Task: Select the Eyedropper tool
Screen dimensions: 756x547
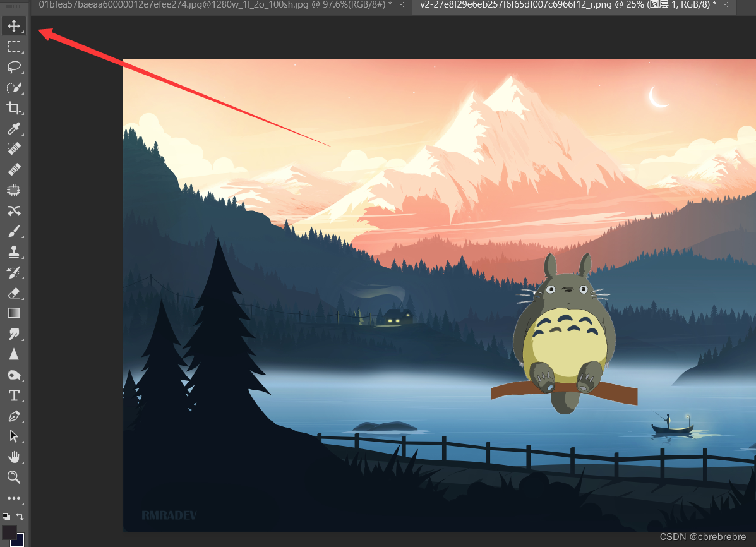Action: (x=14, y=128)
